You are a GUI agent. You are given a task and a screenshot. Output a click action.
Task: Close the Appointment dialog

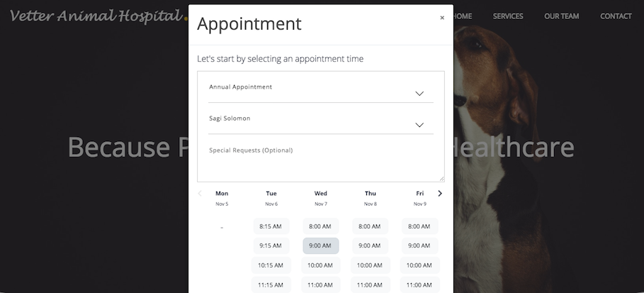(442, 18)
